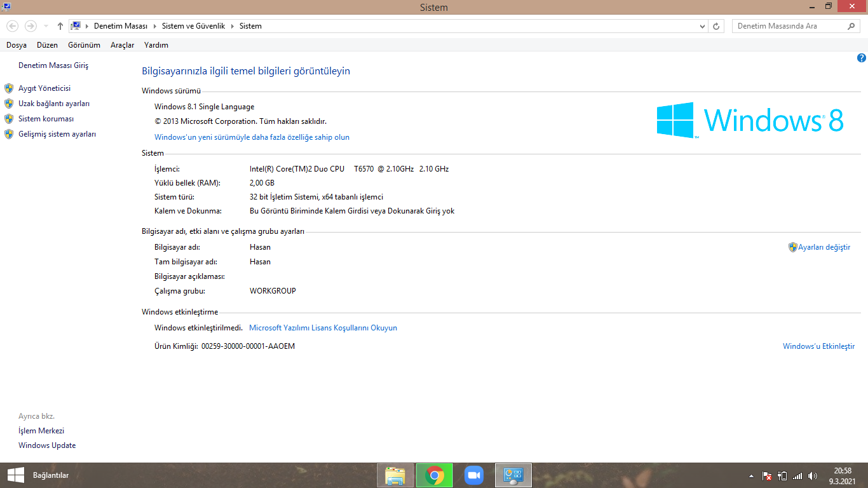Click the Ayarları değiştir link
Screen dimensions: 868x488
(x=824, y=247)
